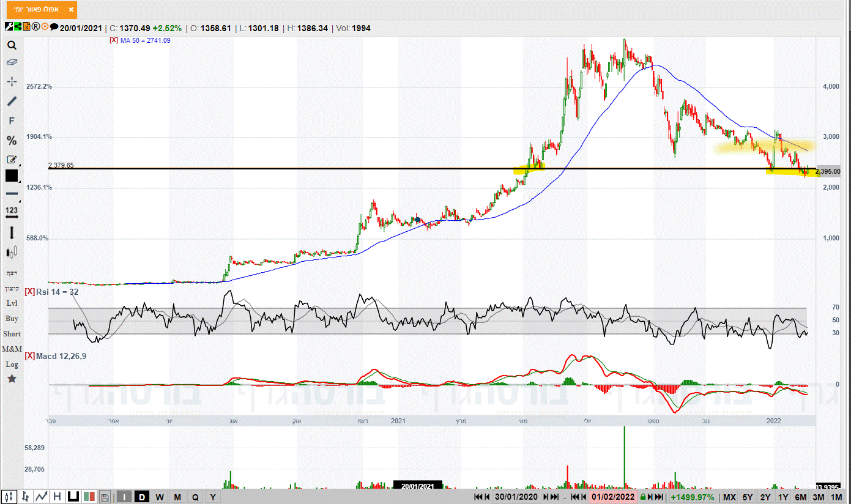Select the vertical arrow measurement tool
This screenshot has width=851, height=504.
[12, 232]
